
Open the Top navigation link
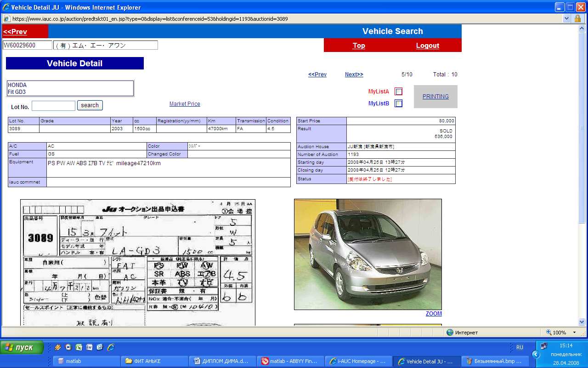click(359, 46)
